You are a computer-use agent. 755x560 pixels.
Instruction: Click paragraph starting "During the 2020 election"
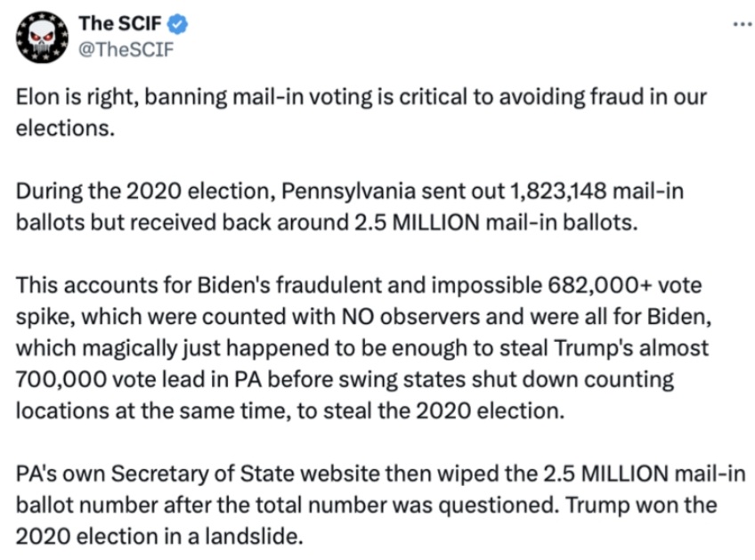point(350,207)
